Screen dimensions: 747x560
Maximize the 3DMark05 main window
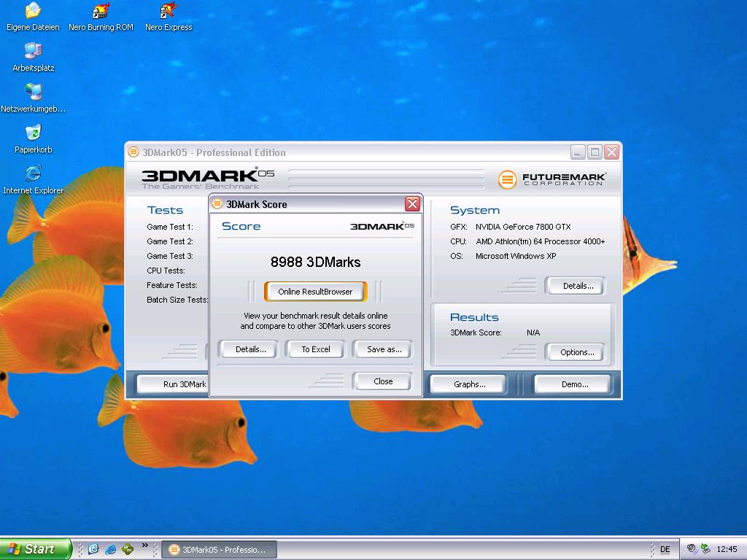pos(595,152)
